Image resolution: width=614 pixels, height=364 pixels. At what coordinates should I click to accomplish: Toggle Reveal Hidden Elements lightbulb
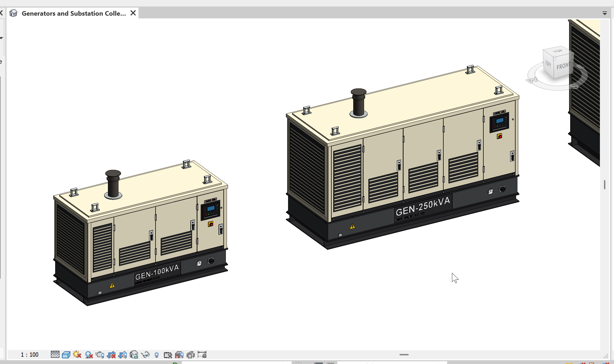coord(157,355)
